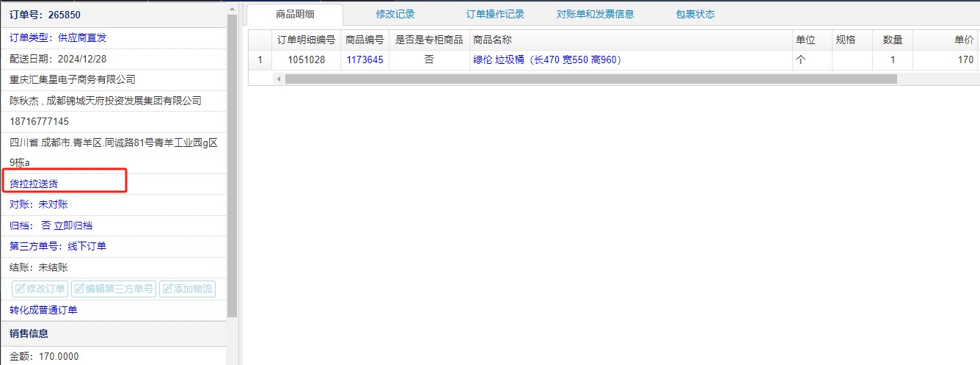
Task: Click the 单价 column header
Action: point(946,40)
